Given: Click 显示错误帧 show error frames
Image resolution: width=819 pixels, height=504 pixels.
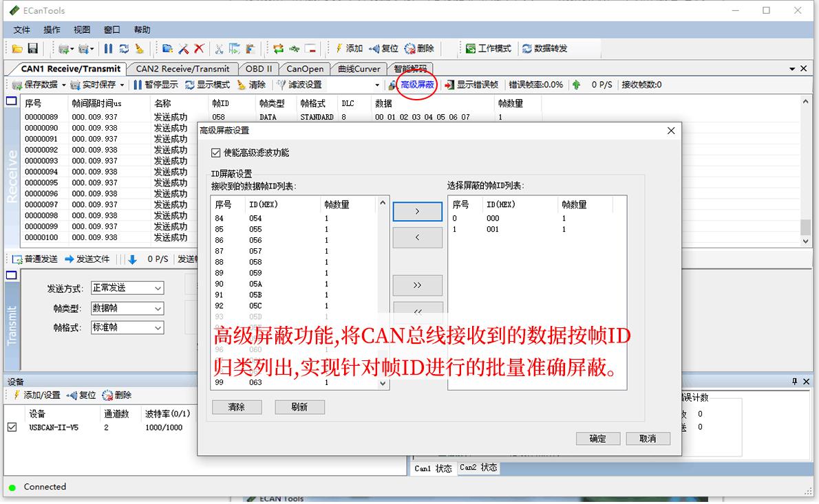Looking at the screenshot, I should point(471,85).
